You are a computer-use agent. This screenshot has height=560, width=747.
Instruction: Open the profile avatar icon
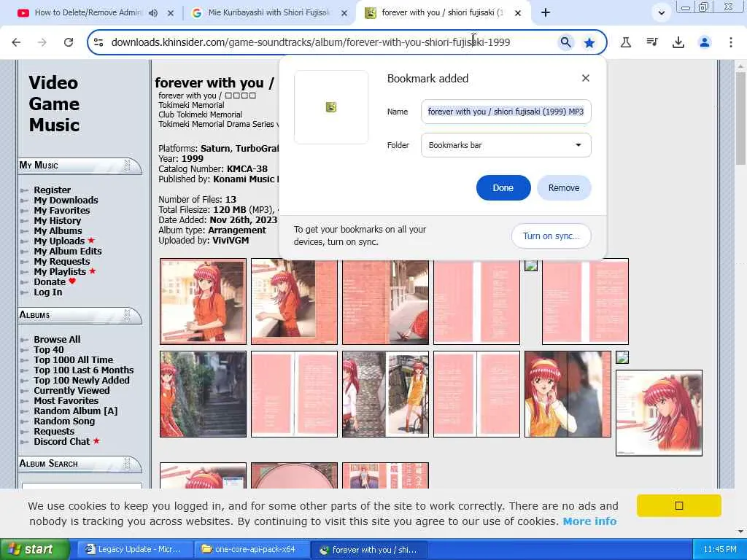(705, 42)
